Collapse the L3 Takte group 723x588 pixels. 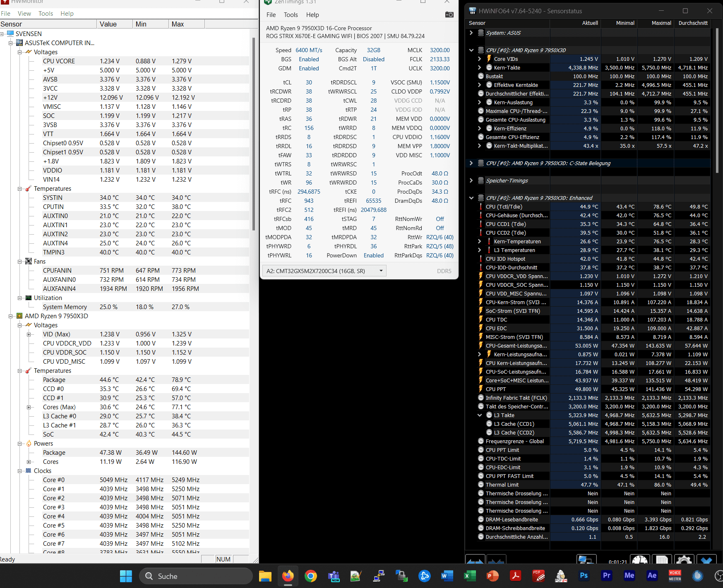(x=479, y=415)
